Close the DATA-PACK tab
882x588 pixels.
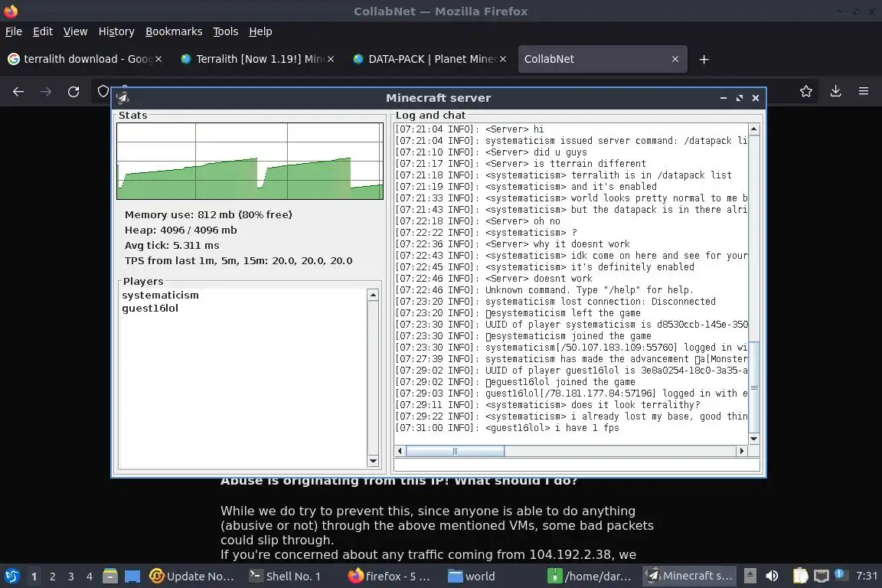503,59
